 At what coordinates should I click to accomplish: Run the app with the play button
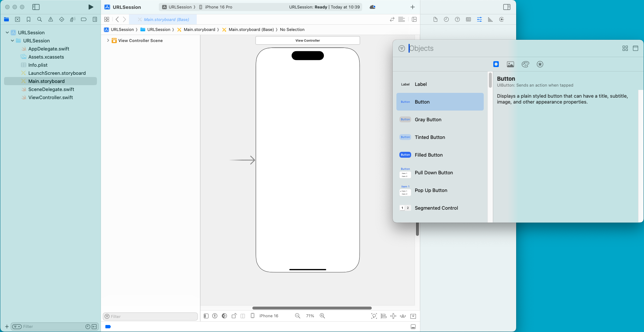(x=91, y=7)
